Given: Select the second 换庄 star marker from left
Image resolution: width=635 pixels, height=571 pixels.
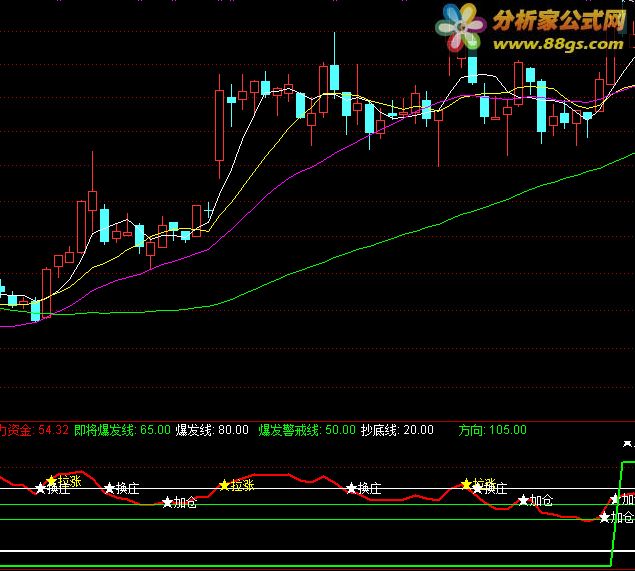Looking at the screenshot, I should [109, 488].
